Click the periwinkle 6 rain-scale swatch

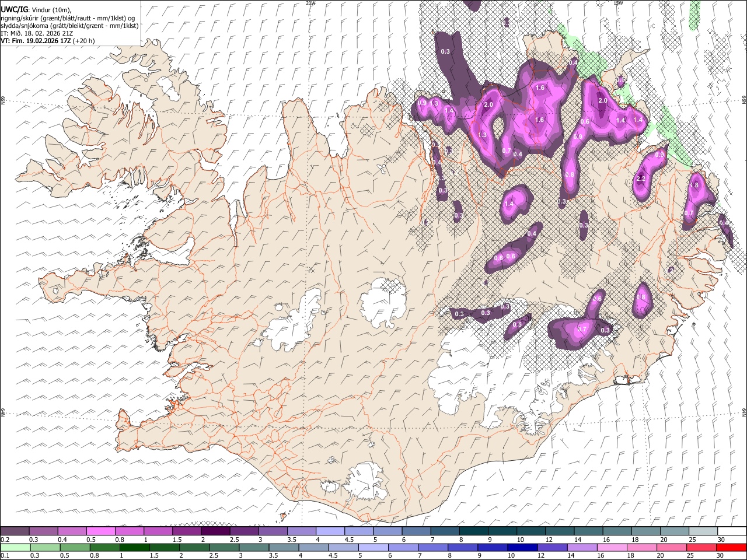pyautogui.click(x=403, y=547)
